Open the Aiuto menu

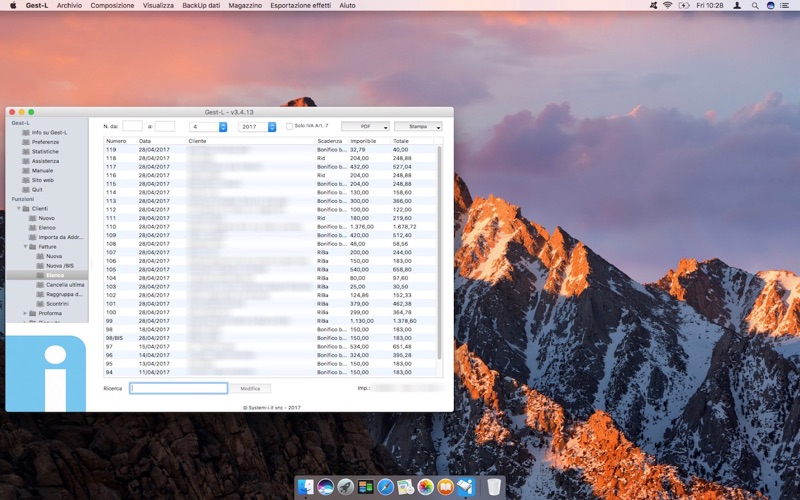pyautogui.click(x=347, y=5)
